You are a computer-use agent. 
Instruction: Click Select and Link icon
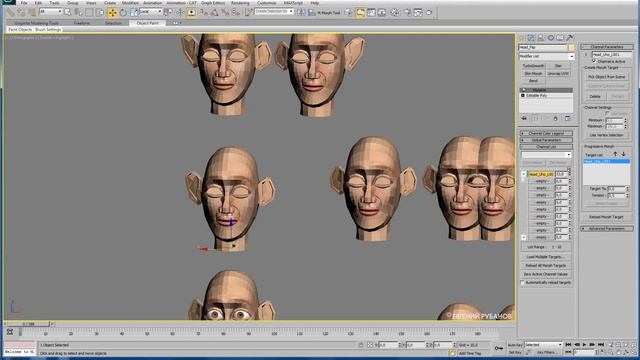[x=10, y=13]
